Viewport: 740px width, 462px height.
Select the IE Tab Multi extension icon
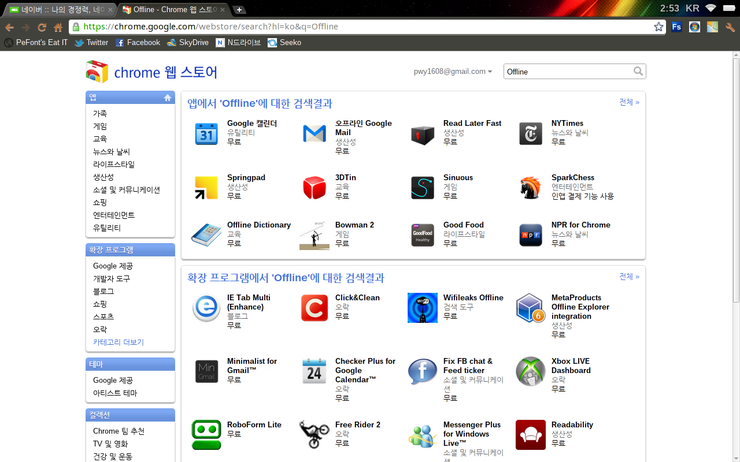[206, 308]
